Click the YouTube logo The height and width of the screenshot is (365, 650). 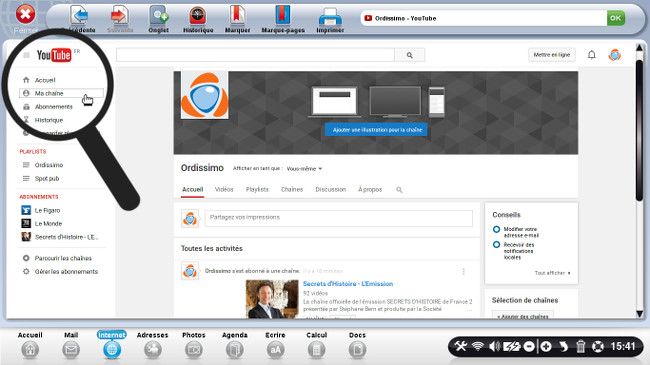tap(54, 55)
